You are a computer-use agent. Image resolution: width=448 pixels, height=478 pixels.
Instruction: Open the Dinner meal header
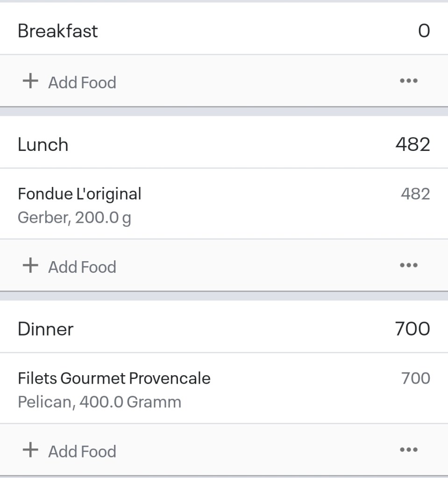click(x=46, y=329)
